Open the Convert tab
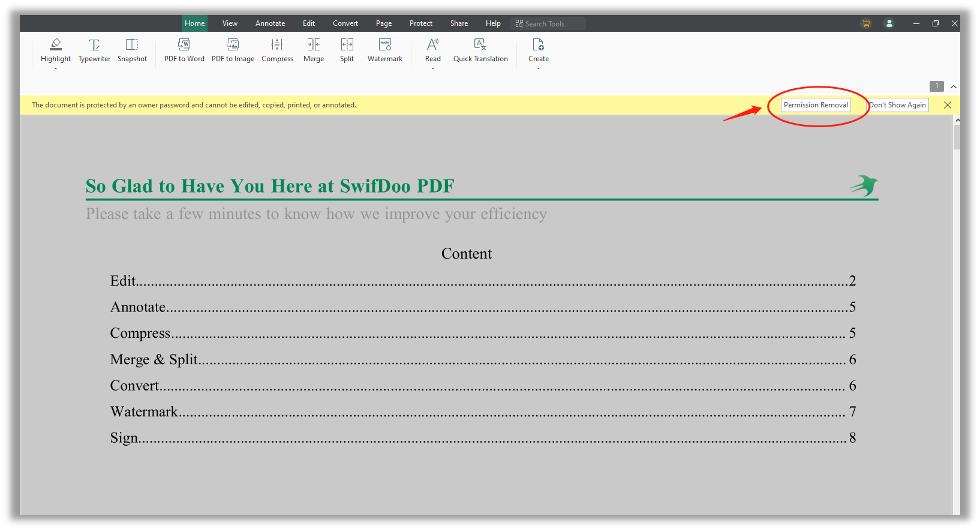 (x=345, y=23)
